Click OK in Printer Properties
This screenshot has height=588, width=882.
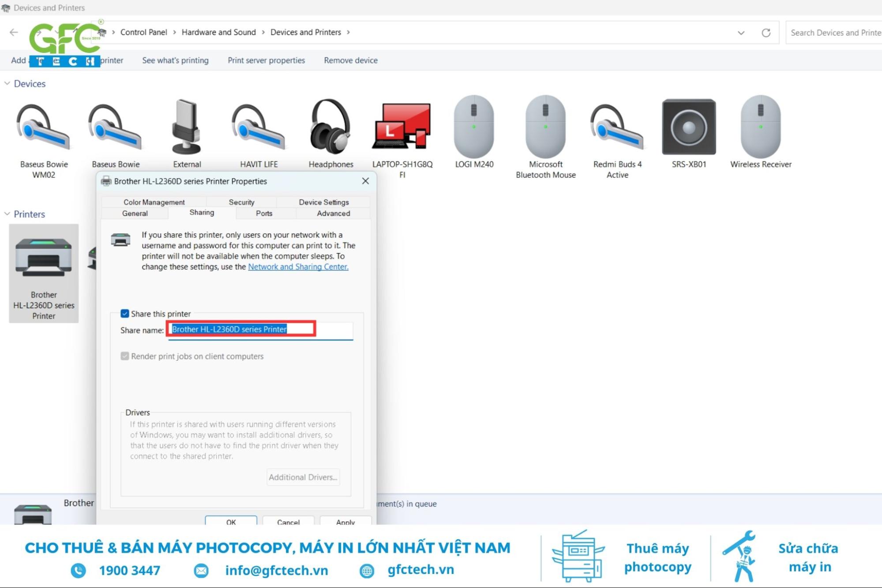(x=231, y=521)
